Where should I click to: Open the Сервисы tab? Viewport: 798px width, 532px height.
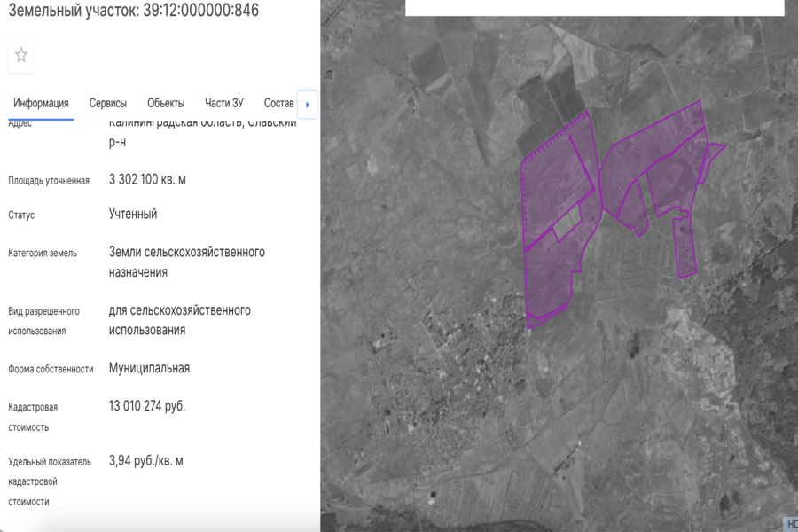pos(108,104)
